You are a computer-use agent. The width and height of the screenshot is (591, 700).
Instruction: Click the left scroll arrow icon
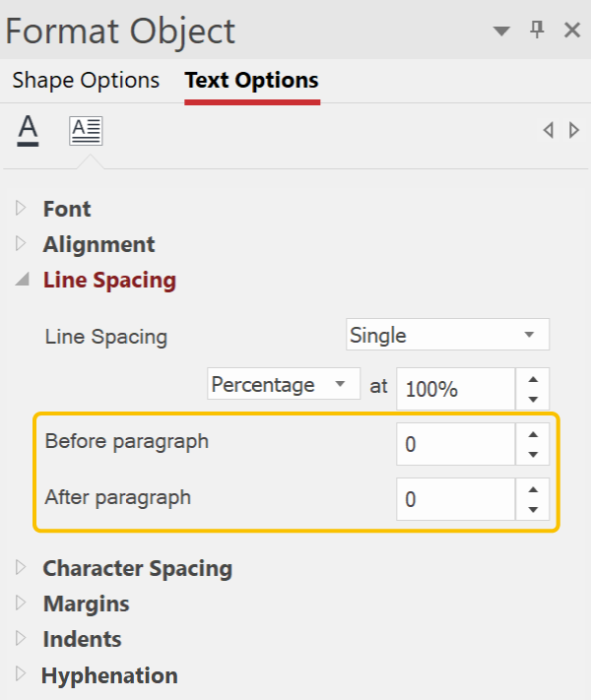pos(549,130)
